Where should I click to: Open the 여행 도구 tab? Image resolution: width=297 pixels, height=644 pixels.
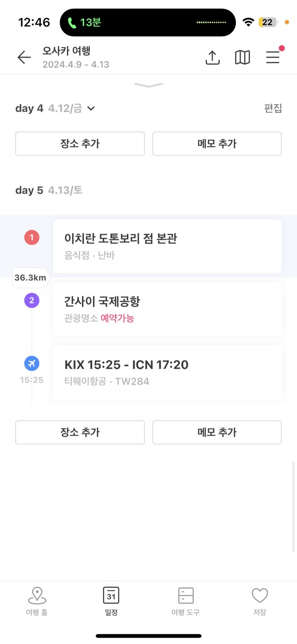[186, 602]
